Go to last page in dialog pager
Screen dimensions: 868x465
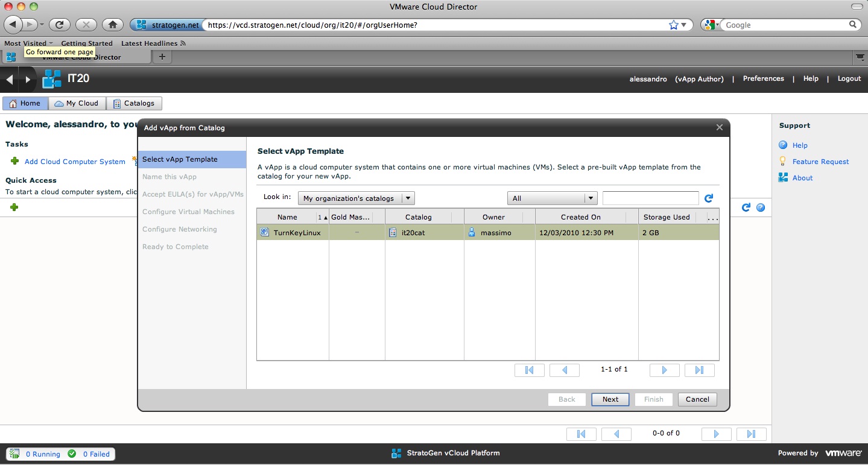699,370
